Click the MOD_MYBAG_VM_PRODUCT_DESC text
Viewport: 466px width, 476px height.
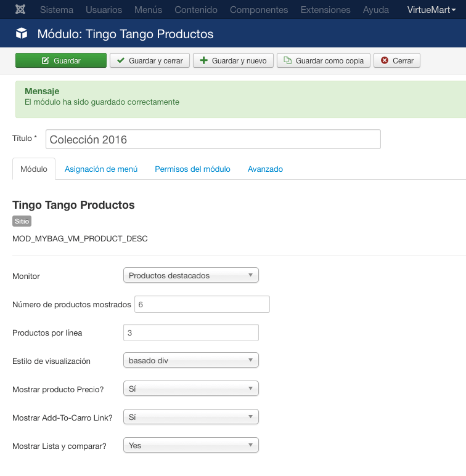(80, 238)
